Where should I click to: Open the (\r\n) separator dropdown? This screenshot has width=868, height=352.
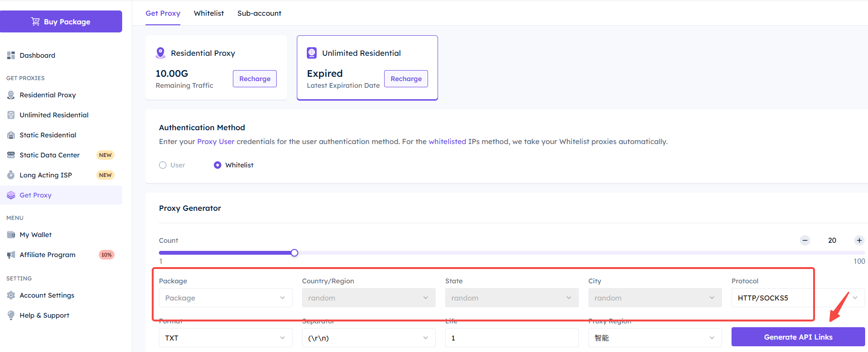[369, 338]
